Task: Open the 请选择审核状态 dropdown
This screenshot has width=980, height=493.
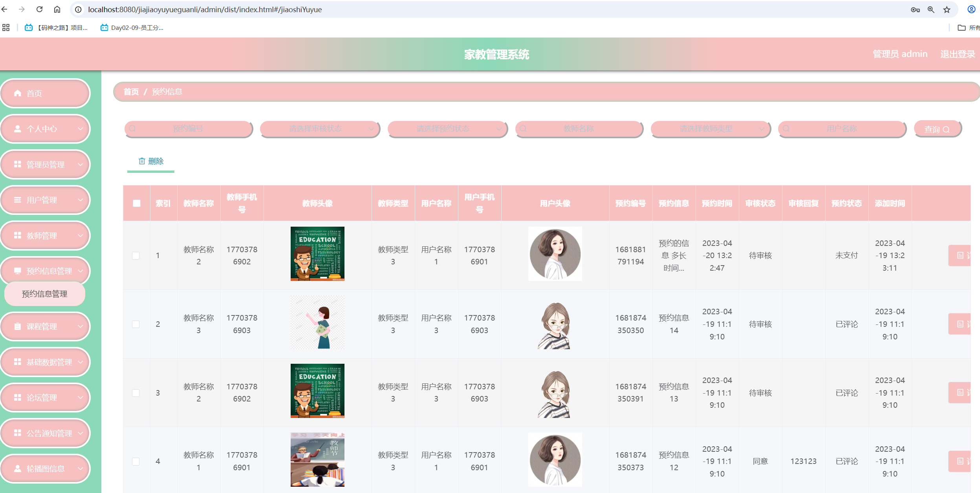Action: (320, 129)
